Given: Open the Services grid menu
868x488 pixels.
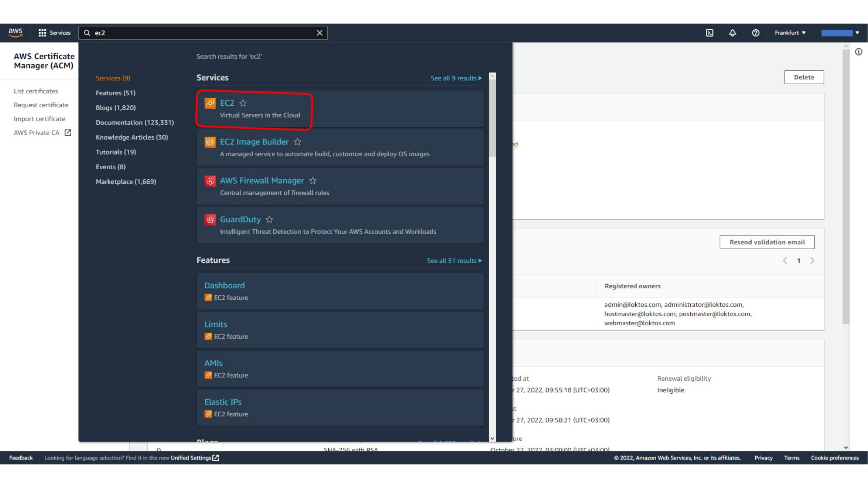Looking at the screenshot, I should coord(55,33).
